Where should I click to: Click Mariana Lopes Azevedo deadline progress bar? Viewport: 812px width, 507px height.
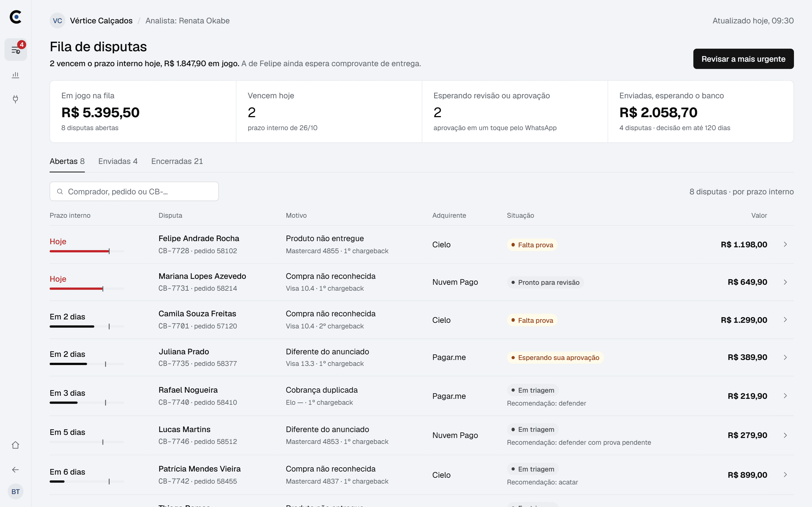[x=87, y=289]
